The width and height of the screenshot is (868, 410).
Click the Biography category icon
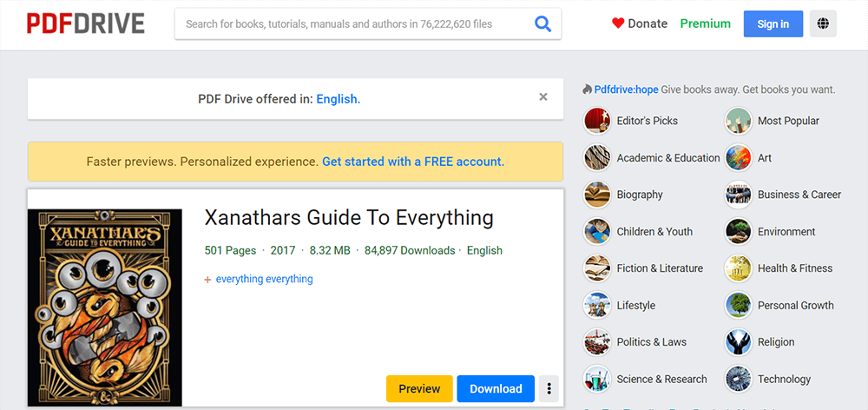pos(597,195)
